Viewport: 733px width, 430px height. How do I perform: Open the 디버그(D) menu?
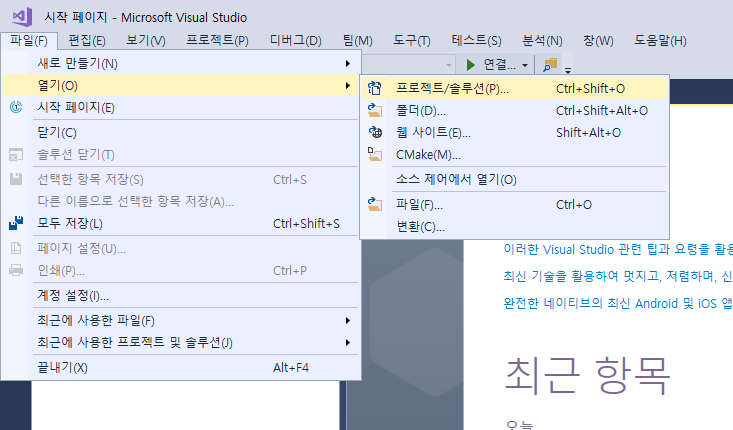(295, 41)
